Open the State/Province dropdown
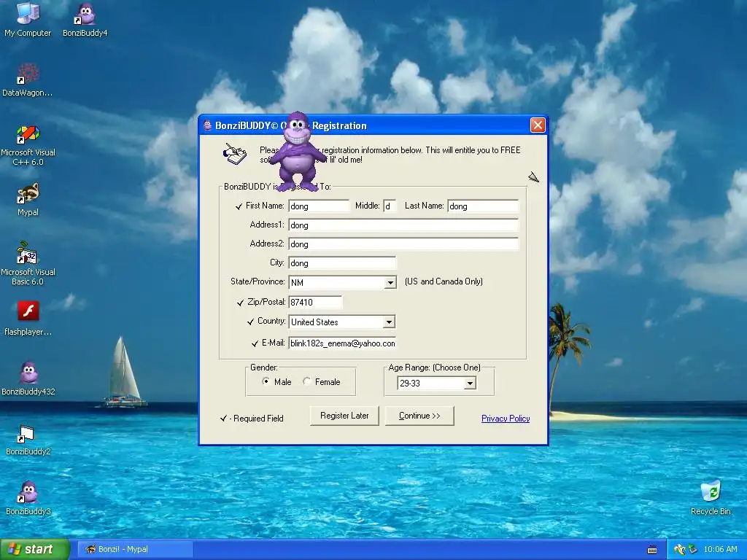The image size is (747, 560). (390, 282)
